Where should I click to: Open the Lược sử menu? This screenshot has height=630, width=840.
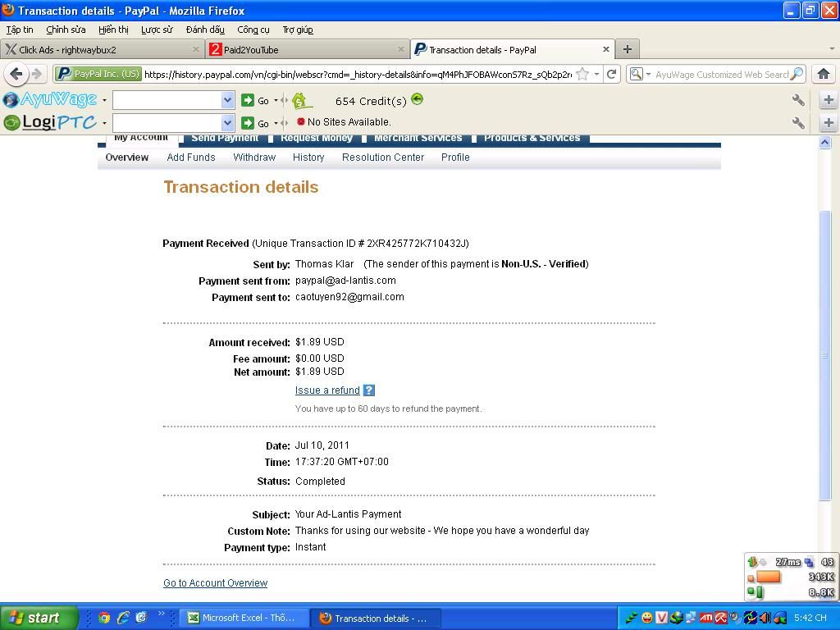pos(157,30)
